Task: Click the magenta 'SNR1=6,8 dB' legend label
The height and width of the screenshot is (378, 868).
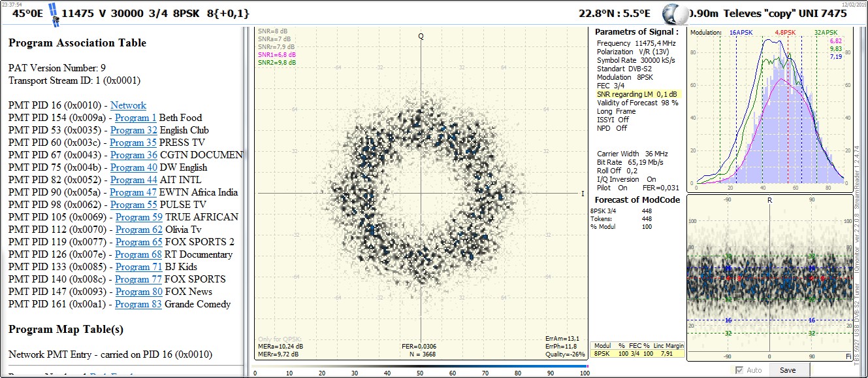Action: tap(276, 55)
